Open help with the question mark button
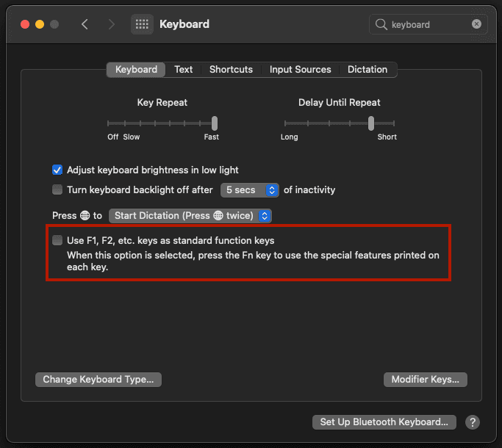This screenshot has height=448, width=502. [x=472, y=422]
